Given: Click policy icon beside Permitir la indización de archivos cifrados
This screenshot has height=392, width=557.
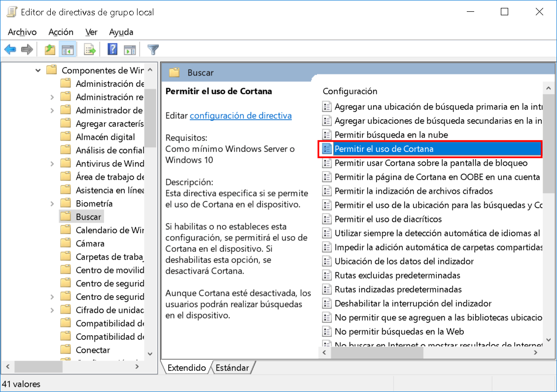Looking at the screenshot, I should (327, 191).
